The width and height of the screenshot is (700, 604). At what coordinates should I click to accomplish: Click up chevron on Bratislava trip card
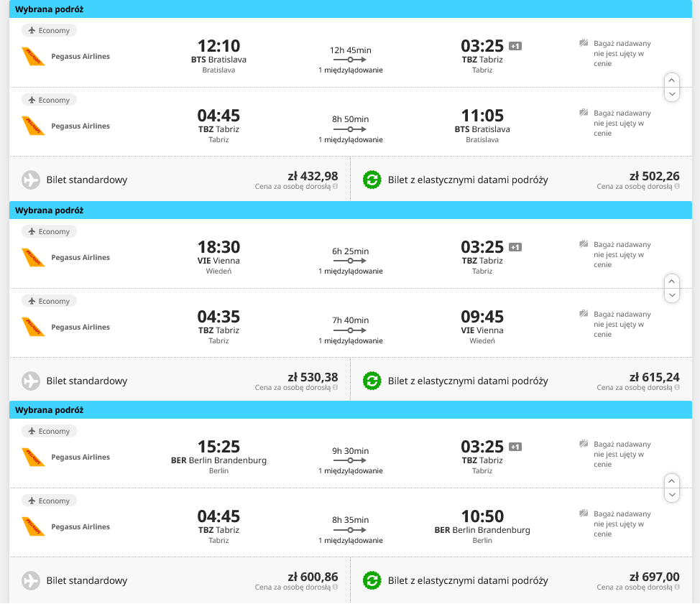672,80
